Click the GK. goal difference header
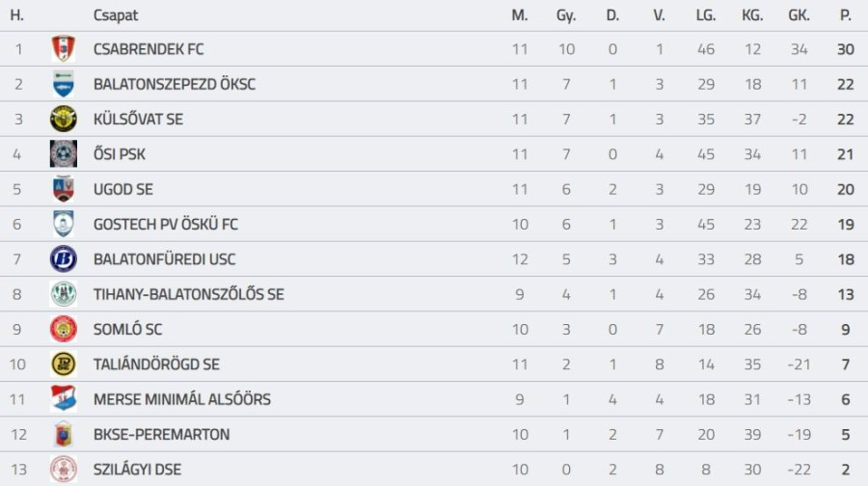This screenshot has height=486, width=868. (799, 15)
